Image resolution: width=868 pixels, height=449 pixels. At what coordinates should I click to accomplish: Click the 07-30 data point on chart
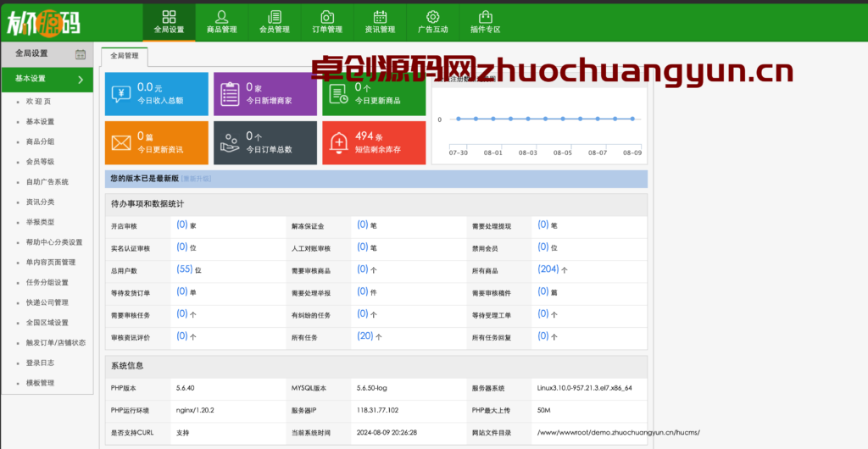[459, 119]
